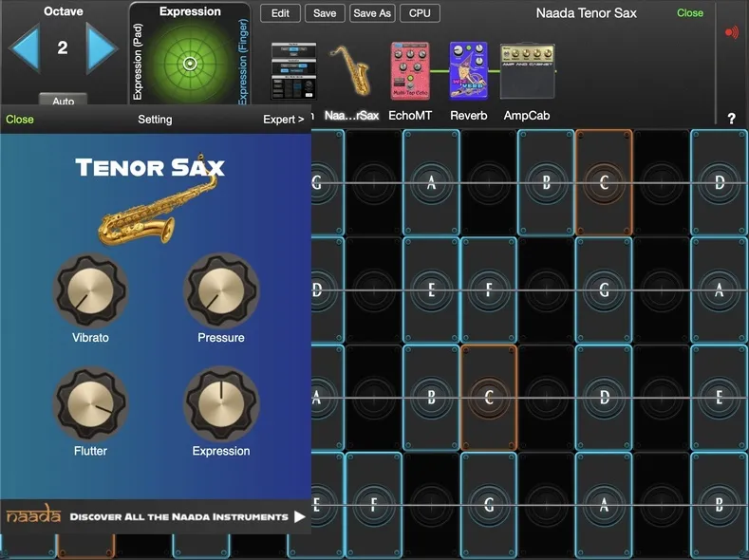This screenshot has width=749, height=560.
Task: Click the Expression (Pad) vertical label
Action: point(138,62)
